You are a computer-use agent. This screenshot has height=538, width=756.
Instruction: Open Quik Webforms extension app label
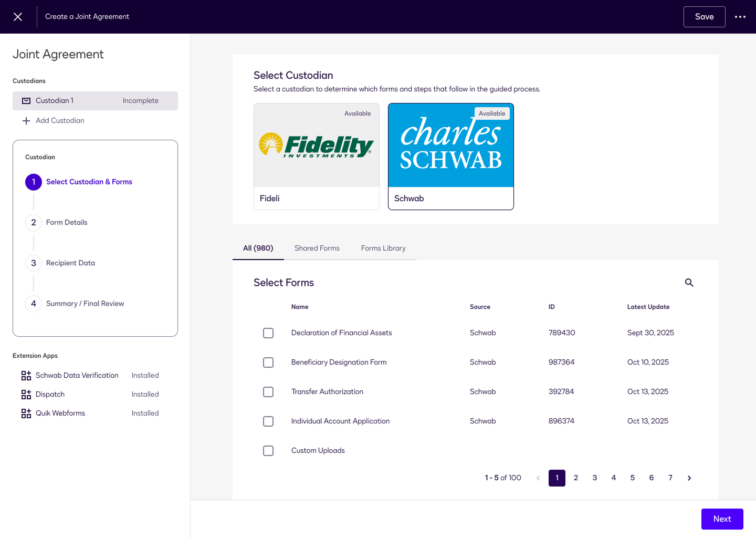(x=60, y=413)
